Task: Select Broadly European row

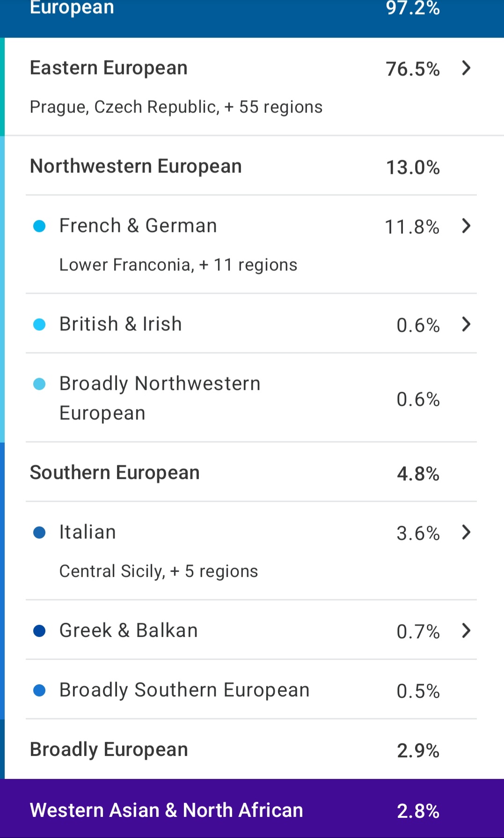Action: point(251,749)
